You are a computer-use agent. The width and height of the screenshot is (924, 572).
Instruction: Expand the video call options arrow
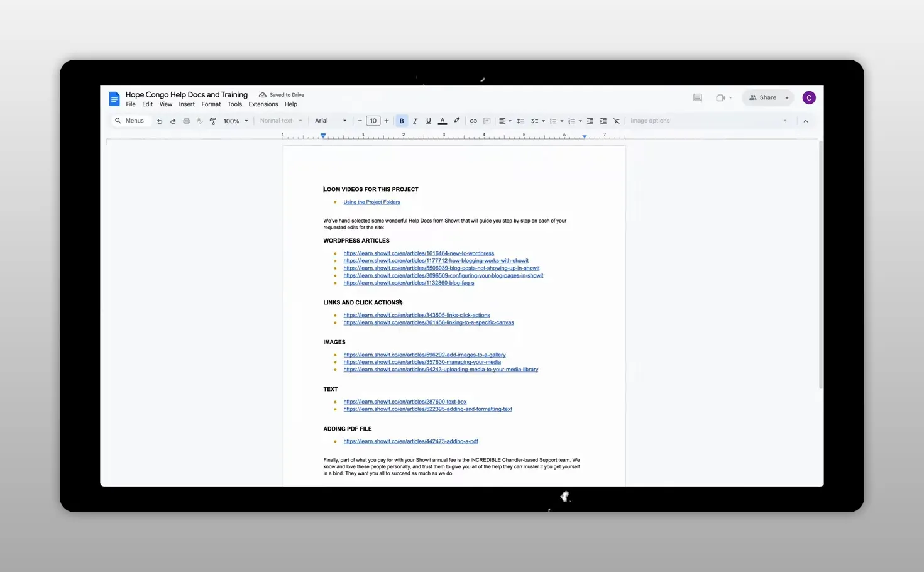click(730, 98)
